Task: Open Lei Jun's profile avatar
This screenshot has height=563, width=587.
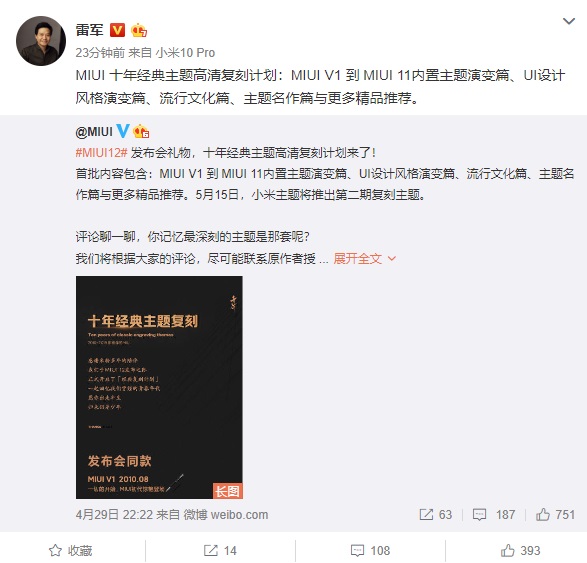Action: [41, 41]
